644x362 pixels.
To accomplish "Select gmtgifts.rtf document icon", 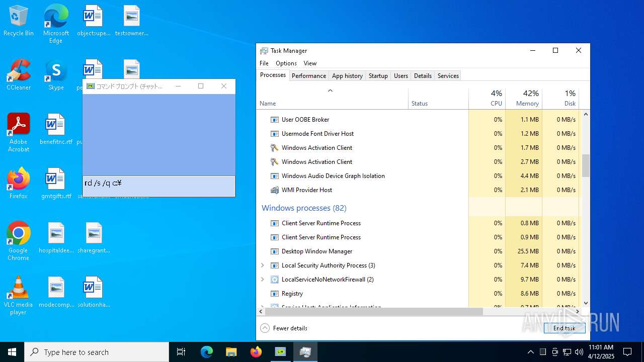I will (x=56, y=184).
